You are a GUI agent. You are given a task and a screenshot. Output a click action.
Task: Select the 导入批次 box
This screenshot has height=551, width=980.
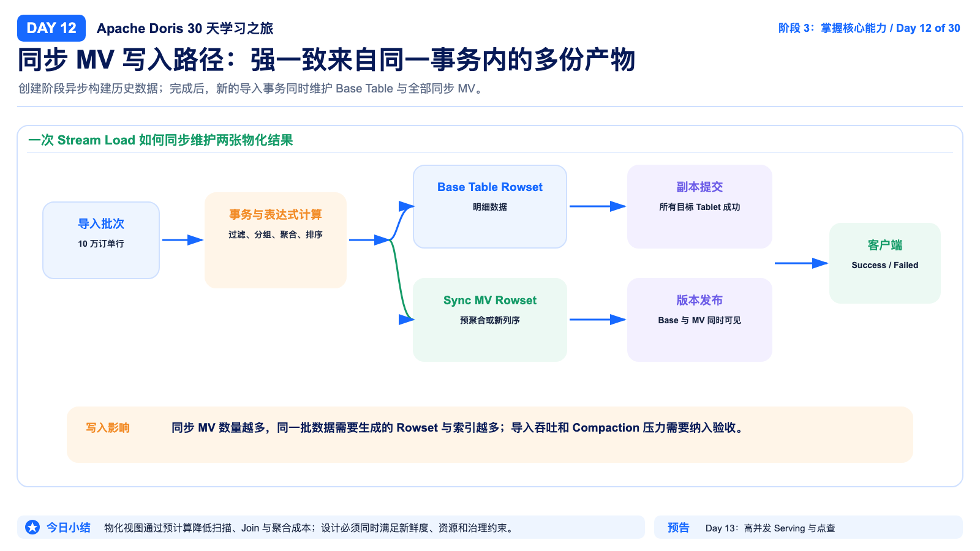click(101, 240)
